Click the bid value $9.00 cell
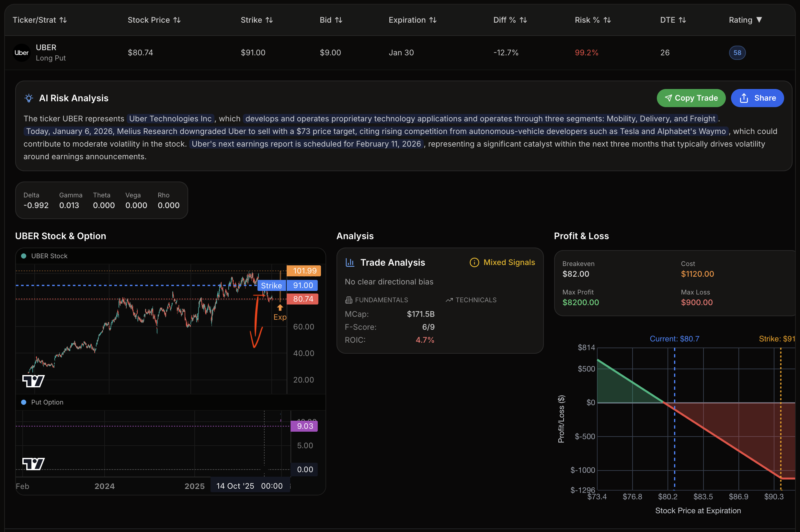Image resolution: width=800 pixels, height=532 pixels. pos(330,53)
